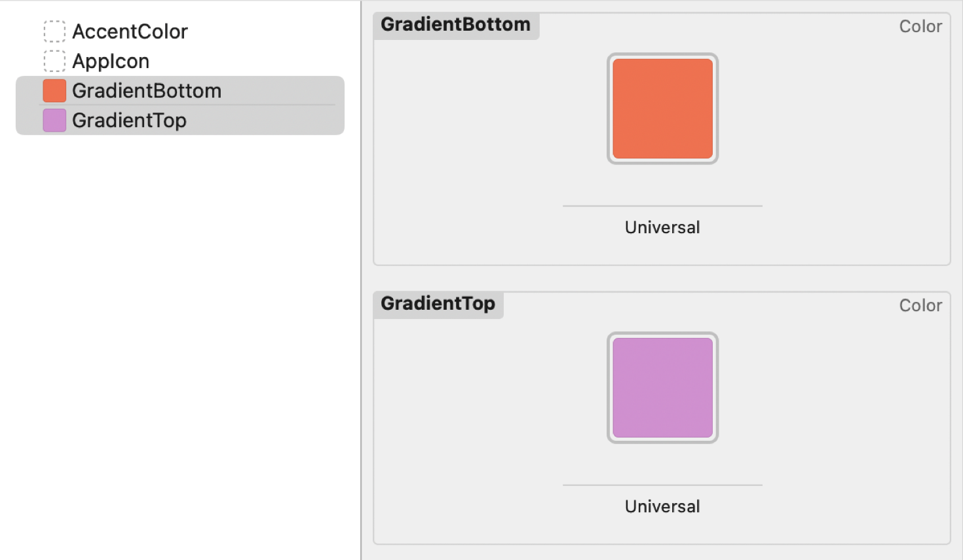
Task: Select the AppIcon asset in the sidebar
Action: 110,60
